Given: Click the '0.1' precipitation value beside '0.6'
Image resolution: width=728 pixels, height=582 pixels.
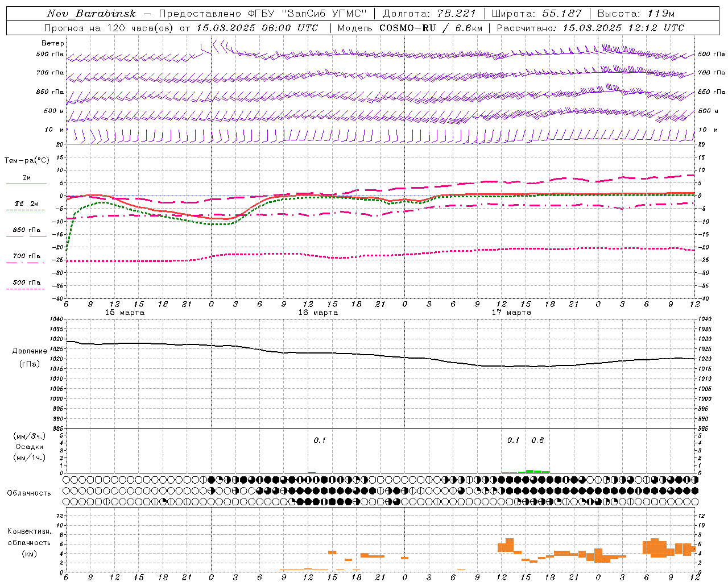Looking at the screenshot, I should coord(514,440).
